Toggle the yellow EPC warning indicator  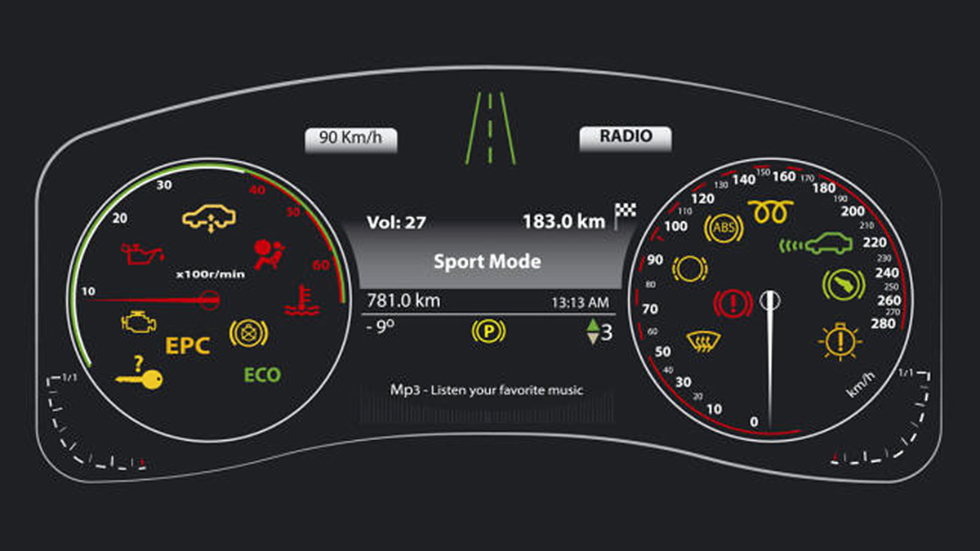188,345
